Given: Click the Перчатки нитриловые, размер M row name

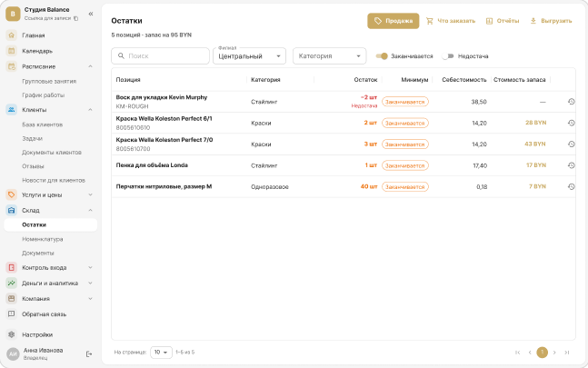Looking at the screenshot, I should (x=164, y=186).
